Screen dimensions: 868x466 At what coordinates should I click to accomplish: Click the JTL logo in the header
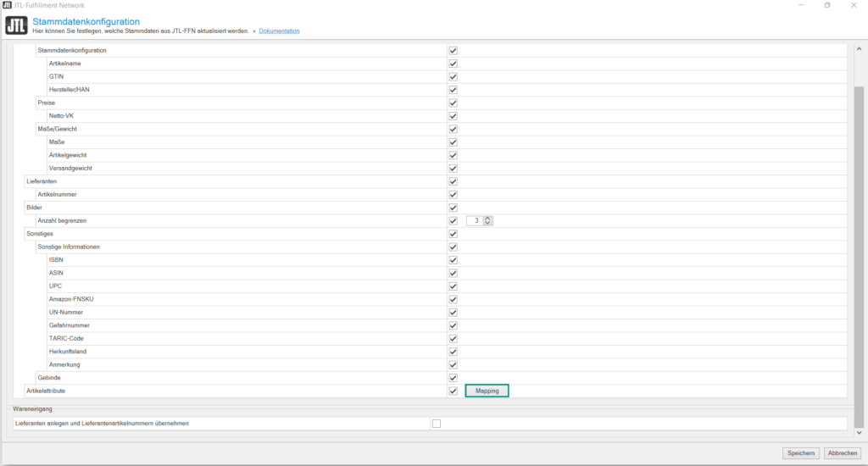tap(16, 25)
